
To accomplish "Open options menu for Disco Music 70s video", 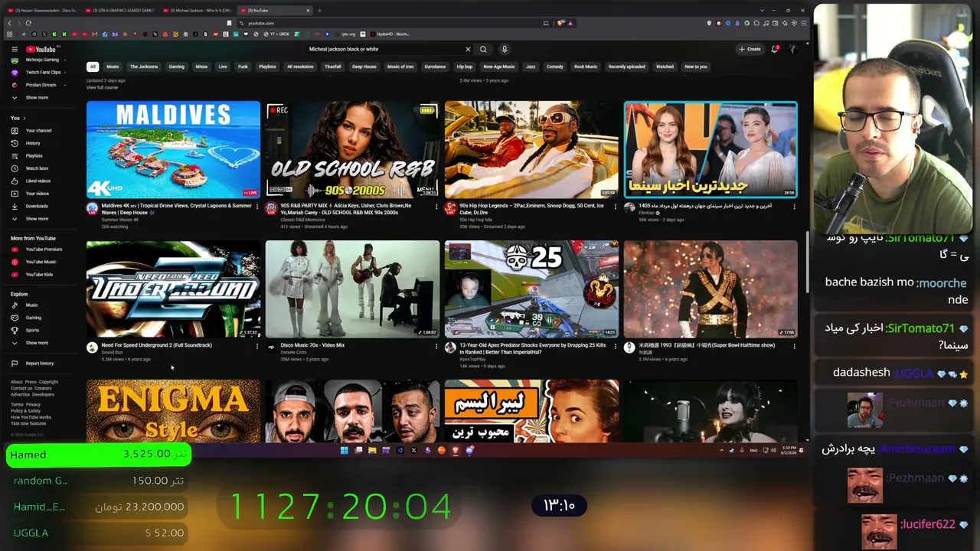I will (436, 346).
